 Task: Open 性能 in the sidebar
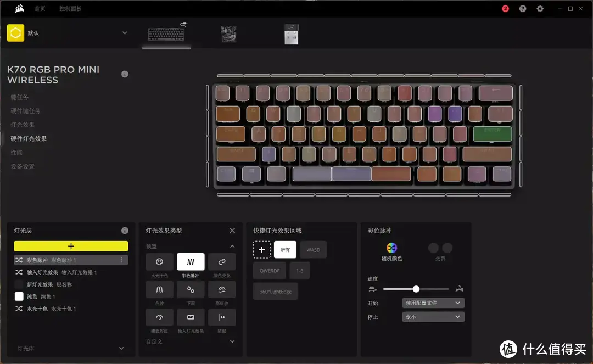pyautogui.click(x=16, y=152)
